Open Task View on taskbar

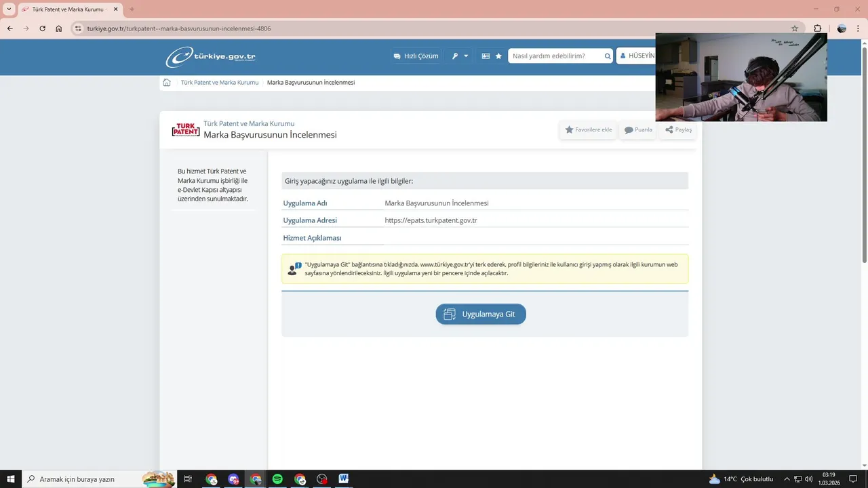click(x=189, y=479)
